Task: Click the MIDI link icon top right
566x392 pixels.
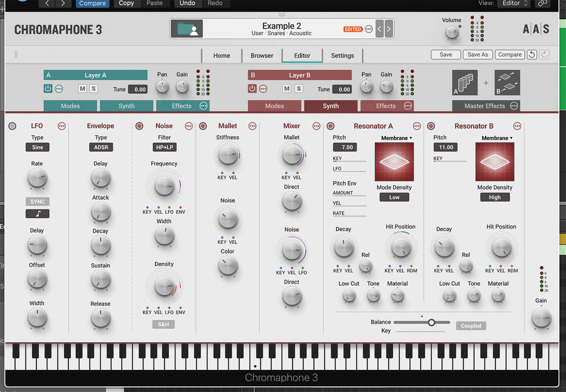Action: pos(542,3)
